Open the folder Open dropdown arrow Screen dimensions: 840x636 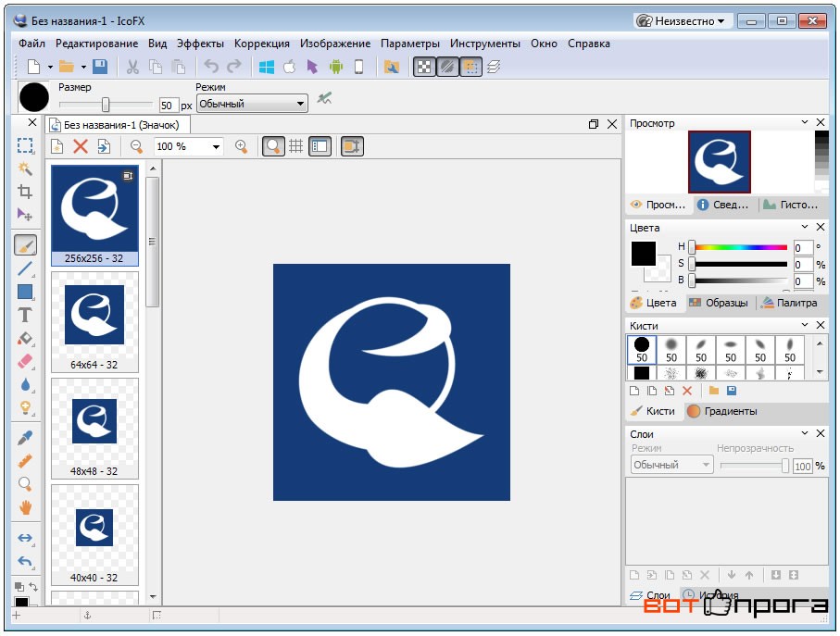(83, 68)
